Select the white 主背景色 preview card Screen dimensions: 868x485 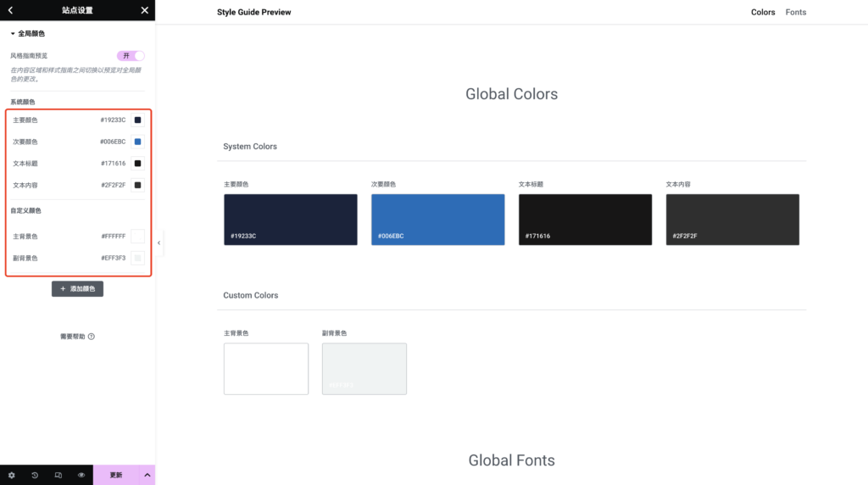[x=266, y=369]
